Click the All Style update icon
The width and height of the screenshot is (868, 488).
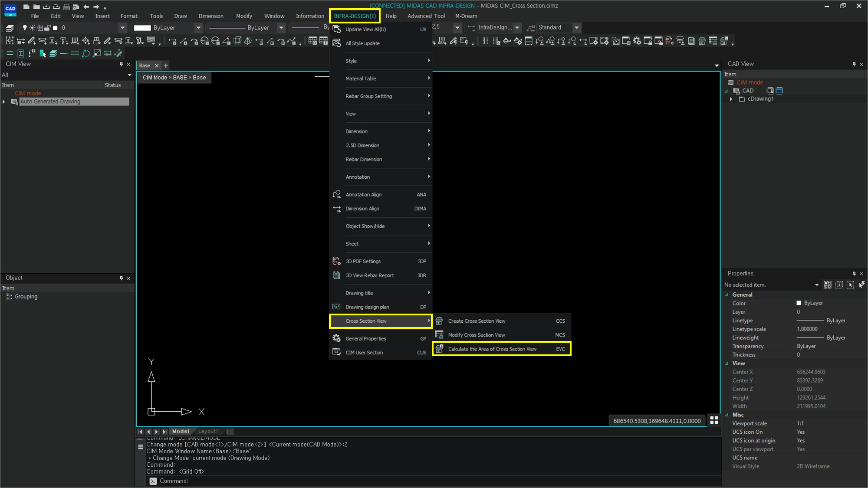click(336, 43)
